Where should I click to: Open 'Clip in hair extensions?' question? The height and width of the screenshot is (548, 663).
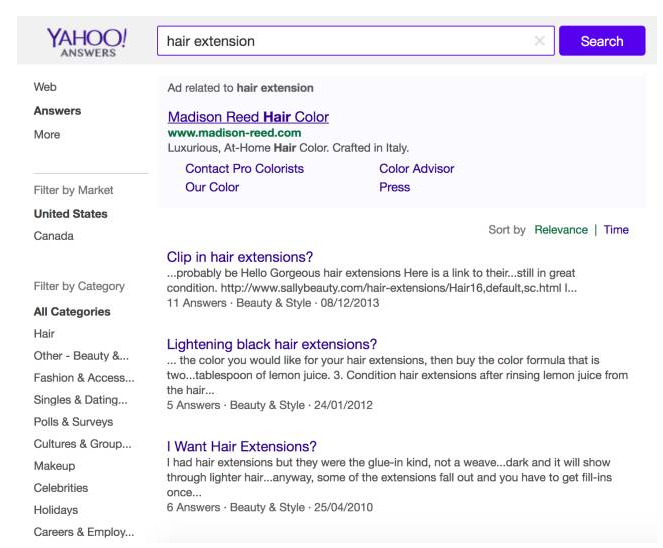pos(240,257)
